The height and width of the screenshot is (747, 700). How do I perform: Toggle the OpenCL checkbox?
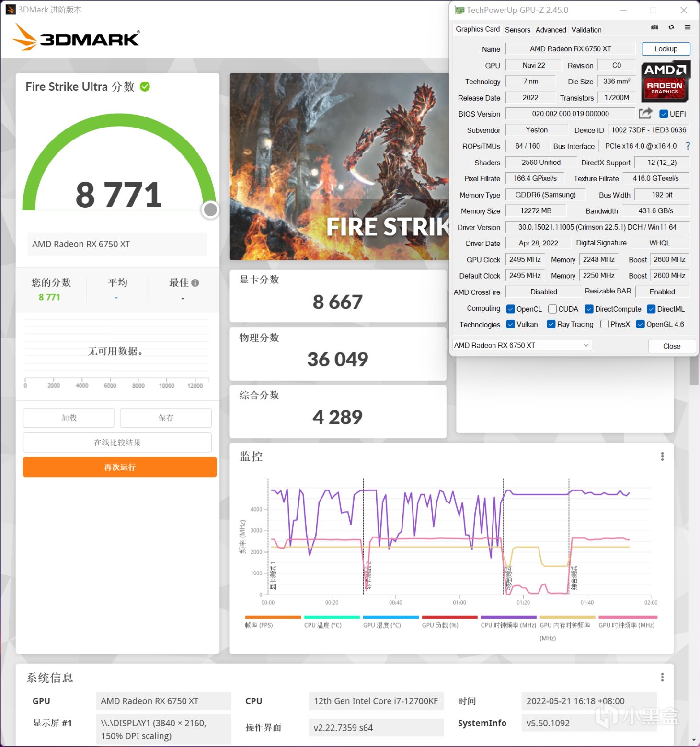511,309
